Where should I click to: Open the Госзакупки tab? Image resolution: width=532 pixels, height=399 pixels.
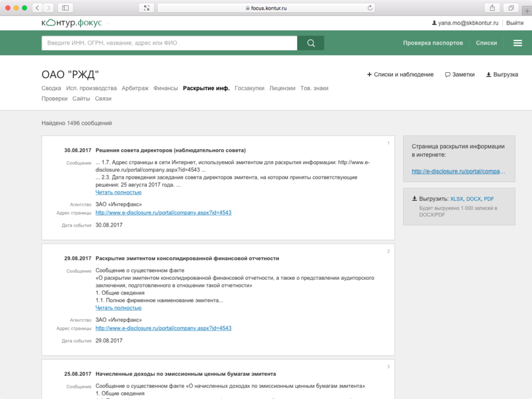click(249, 88)
